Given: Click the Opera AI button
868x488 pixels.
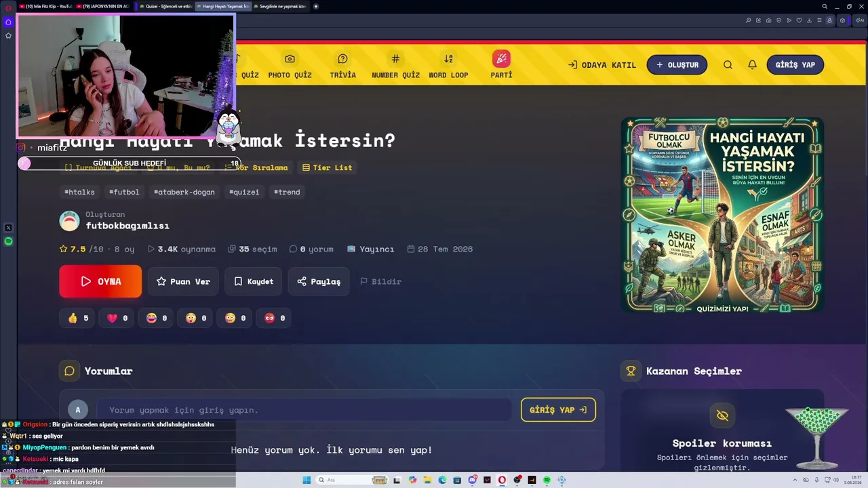Looking at the screenshot, I should click(859, 20).
